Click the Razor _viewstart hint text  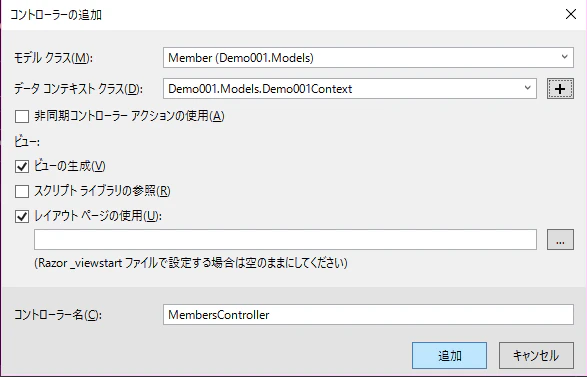[191, 263]
